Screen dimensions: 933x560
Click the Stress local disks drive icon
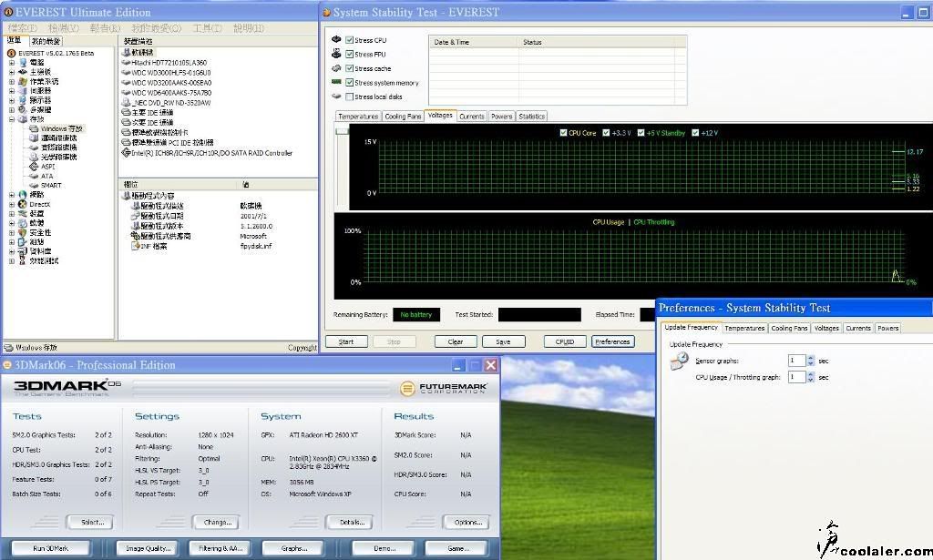click(x=336, y=97)
